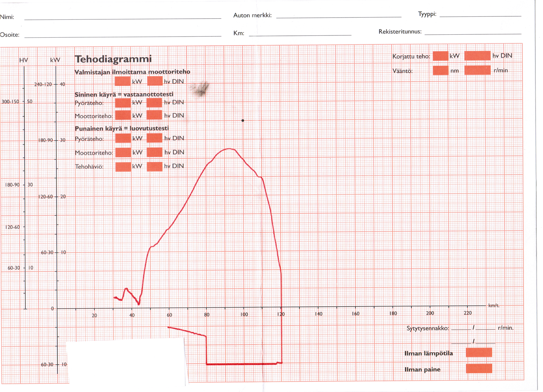Click the Tehodiagrammi title heading
The height and width of the screenshot is (392, 543).
pos(113,59)
